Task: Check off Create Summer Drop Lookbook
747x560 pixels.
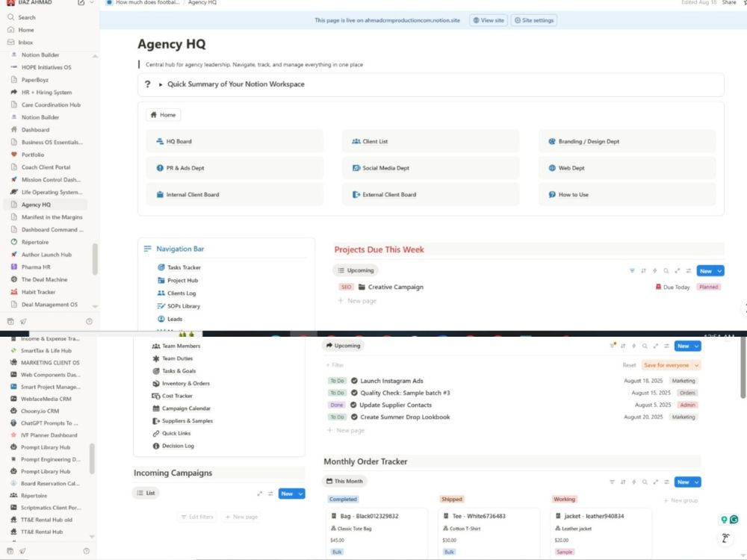Action: (x=354, y=417)
